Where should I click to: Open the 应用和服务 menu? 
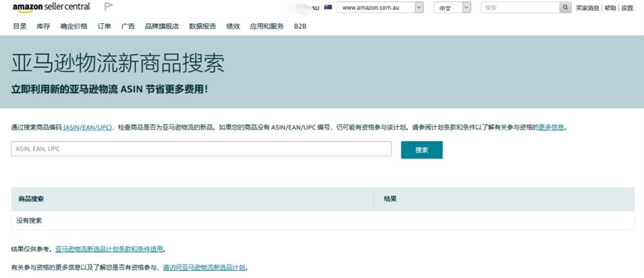266,26
